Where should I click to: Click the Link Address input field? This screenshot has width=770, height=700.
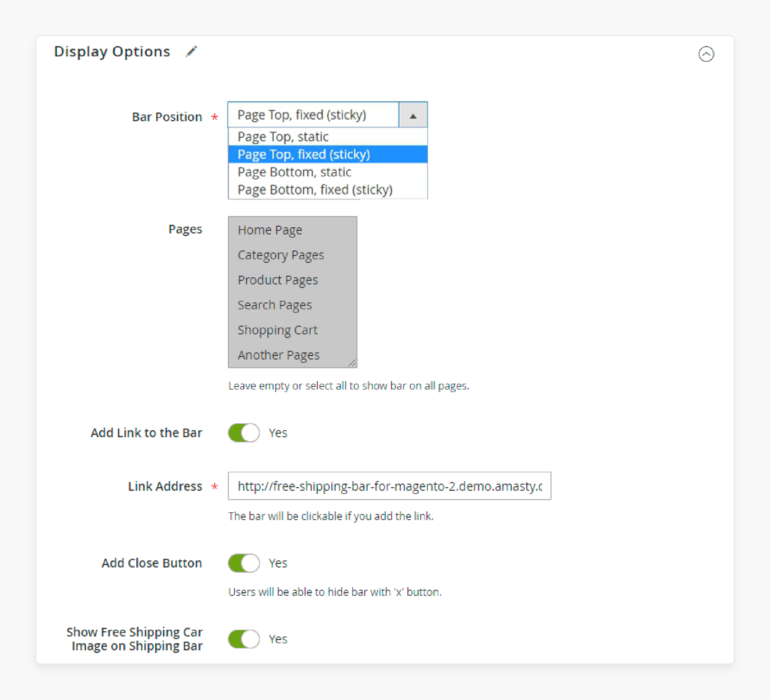389,486
